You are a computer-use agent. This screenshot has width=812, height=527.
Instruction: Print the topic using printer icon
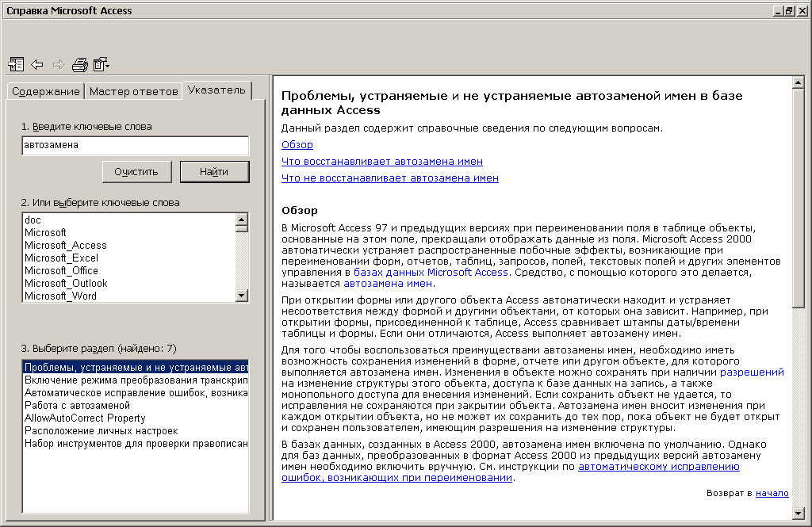(80, 64)
